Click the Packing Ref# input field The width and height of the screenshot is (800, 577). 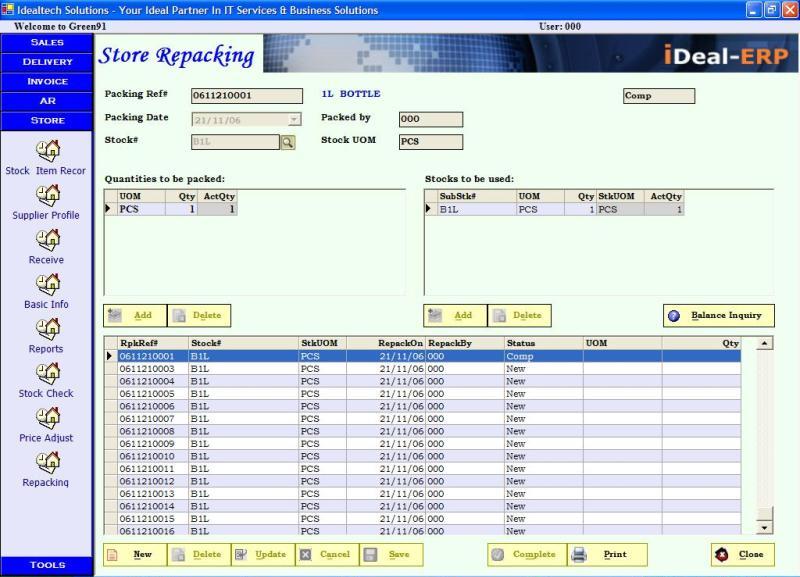[x=245, y=96]
